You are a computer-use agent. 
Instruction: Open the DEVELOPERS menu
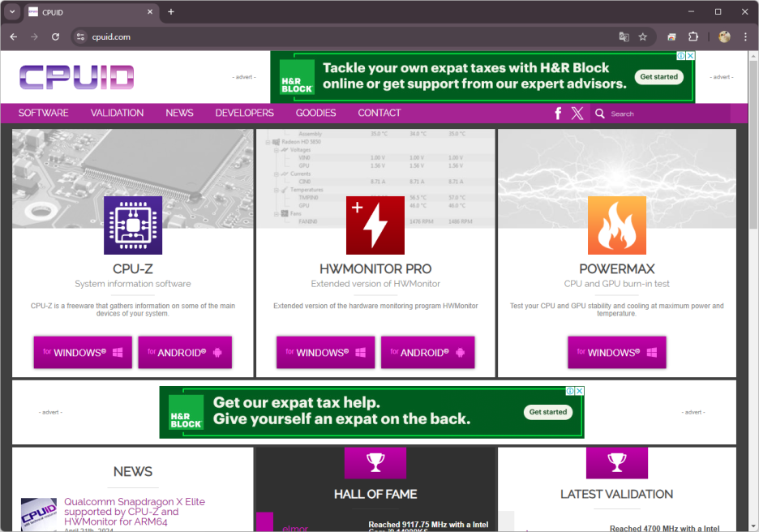pos(244,114)
